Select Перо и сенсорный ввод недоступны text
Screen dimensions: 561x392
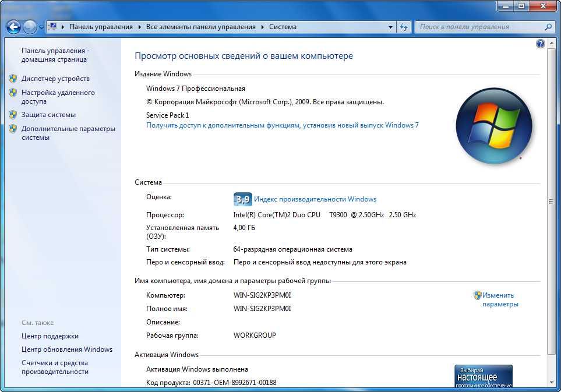pyautogui.click(x=320, y=262)
